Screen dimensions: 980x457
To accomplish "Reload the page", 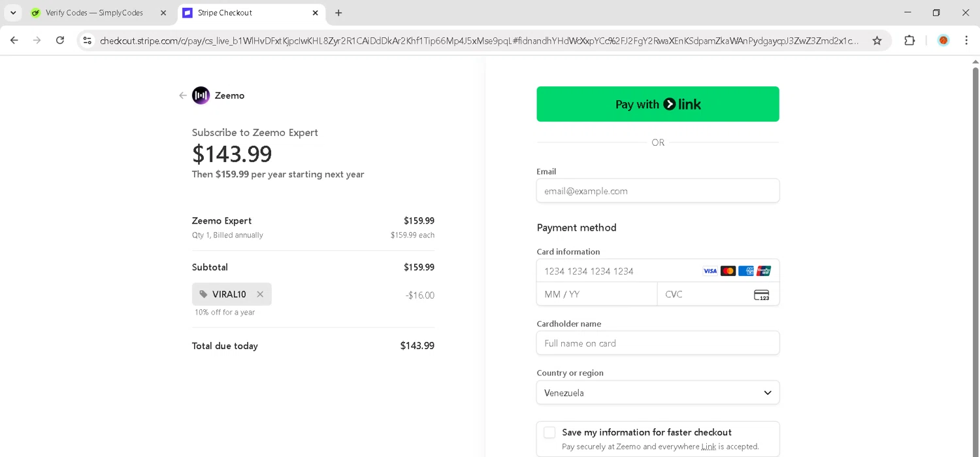I will [60, 41].
